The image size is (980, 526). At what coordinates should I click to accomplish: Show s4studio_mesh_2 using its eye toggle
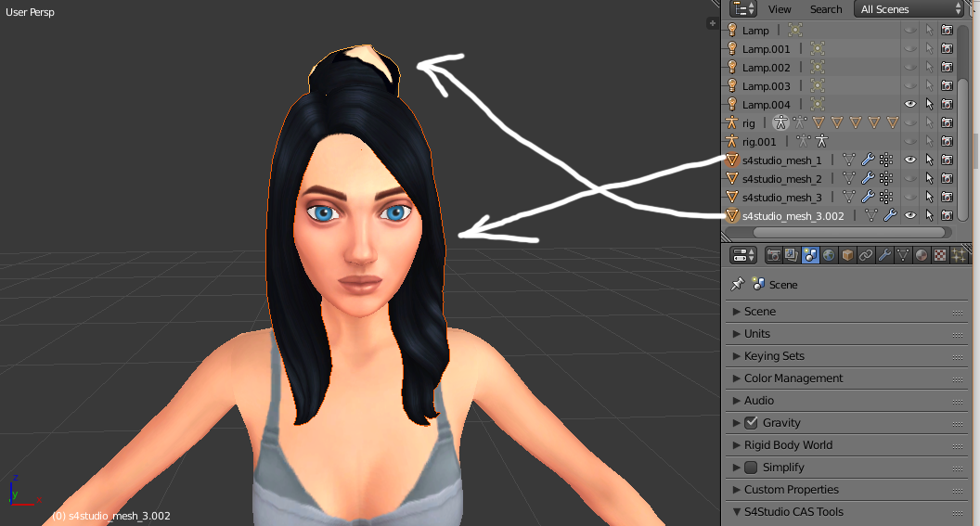pyautogui.click(x=910, y=179)
